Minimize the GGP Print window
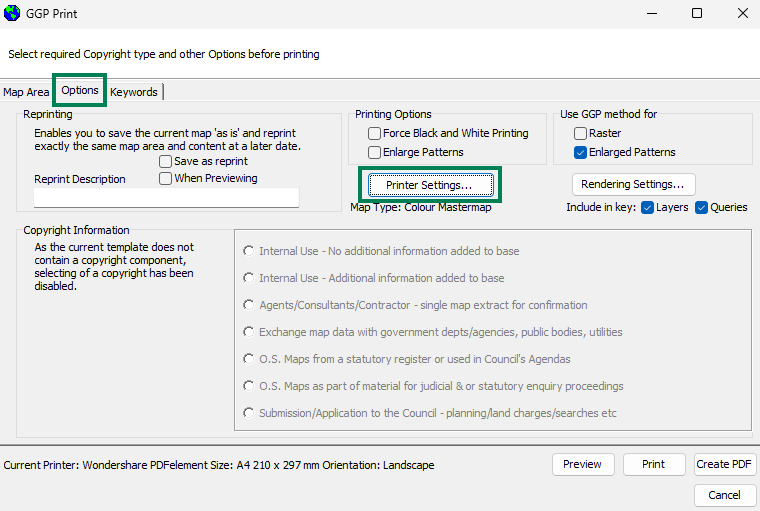The width and height of the screenshot is (760, 511). pyautogui.click(x=652, y=13)
